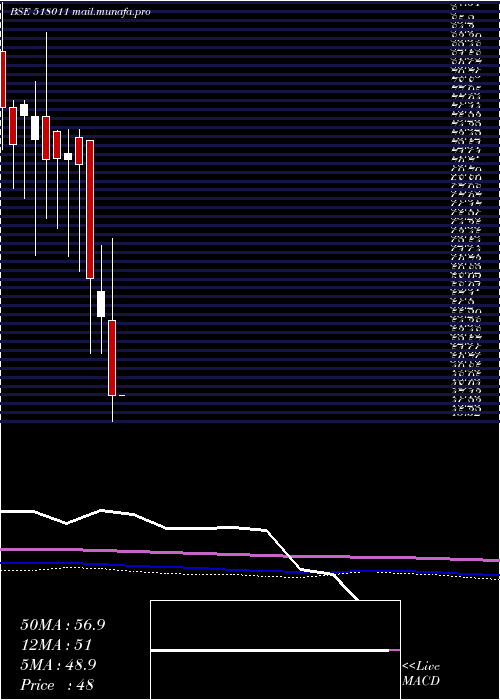Select the "12MA : 51" readout
This screenshot has height=700, width=500.
coord(56,645)
